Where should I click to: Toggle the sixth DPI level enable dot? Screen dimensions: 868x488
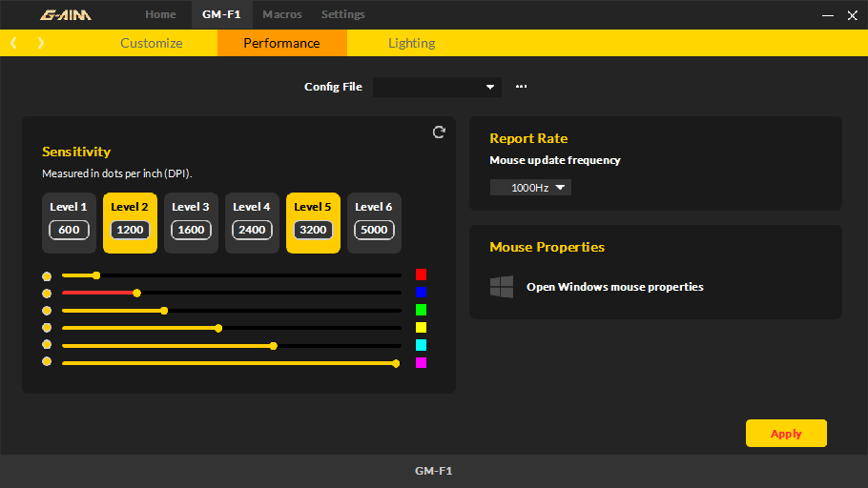(47, 361)
